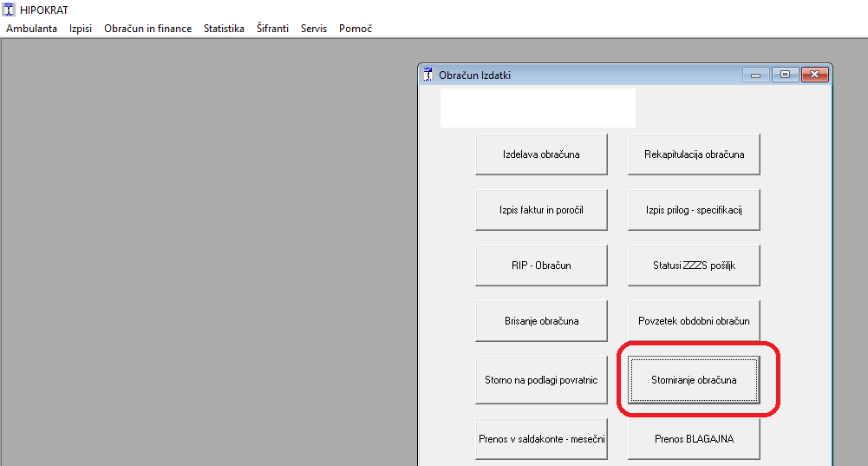This screenshot has width=868, height=466.
Task: Open the Obračun in finance menu
Action: [147, 29]
